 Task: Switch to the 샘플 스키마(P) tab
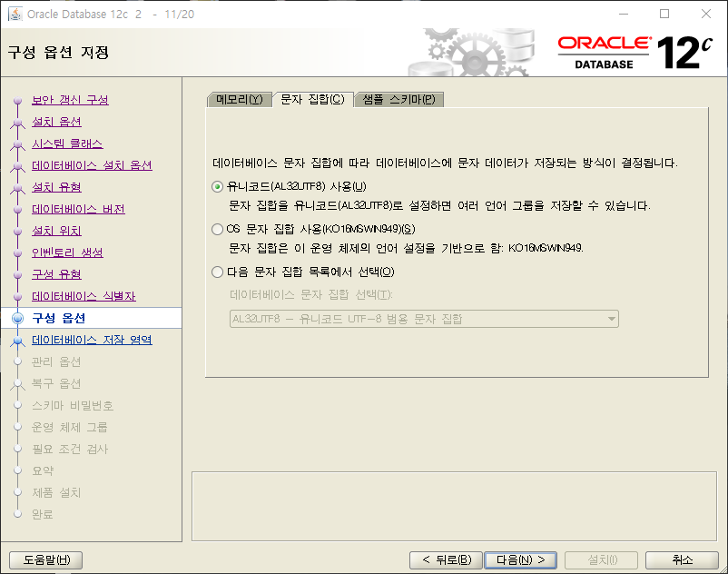398,99
